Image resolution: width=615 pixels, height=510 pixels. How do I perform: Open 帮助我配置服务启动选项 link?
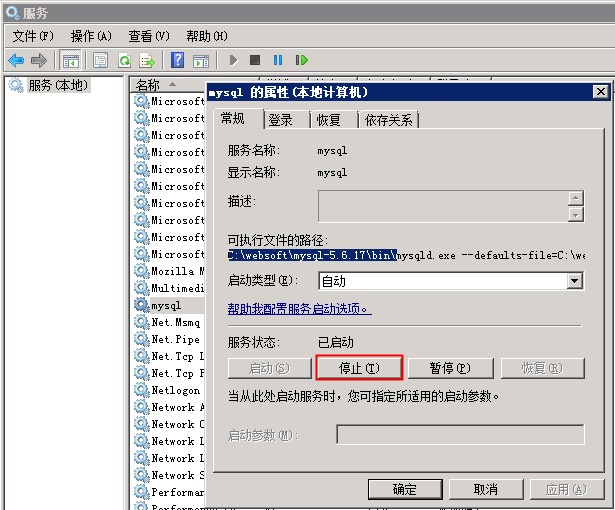pos(299,309)
